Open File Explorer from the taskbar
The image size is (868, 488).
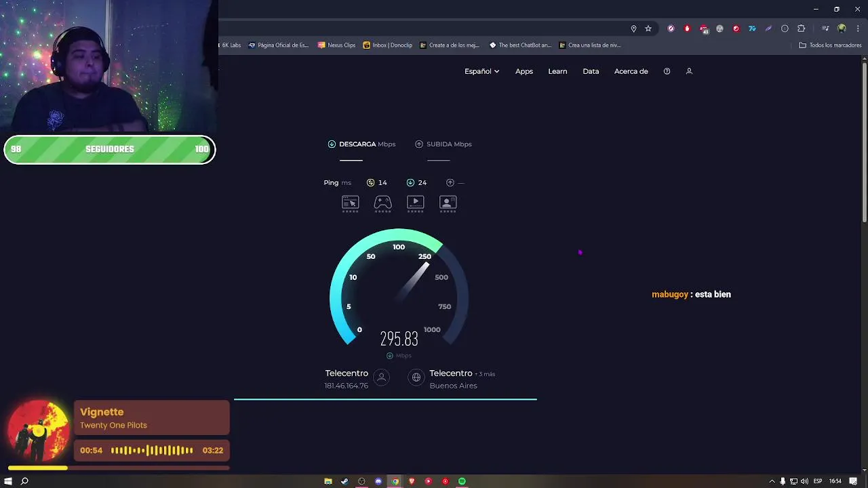[328, 481]
